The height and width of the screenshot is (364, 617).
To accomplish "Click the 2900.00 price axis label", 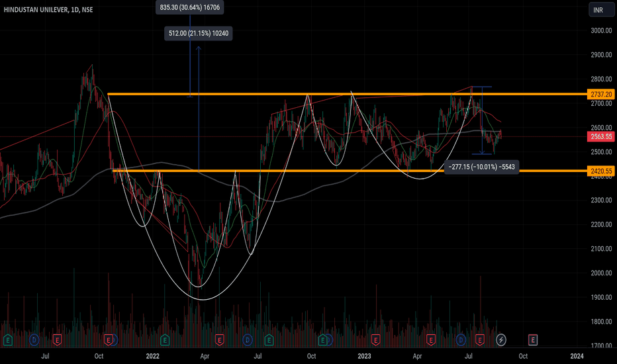I will click(x=601, y=55).
